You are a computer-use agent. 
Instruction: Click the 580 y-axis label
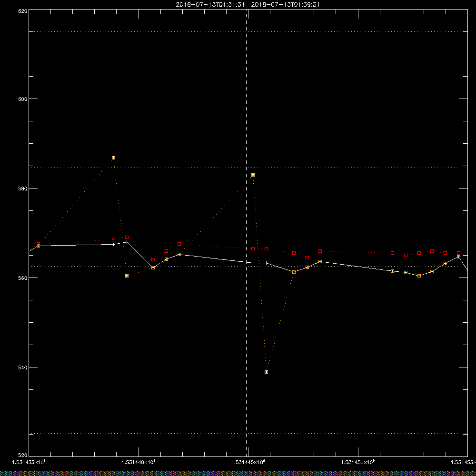[23, 188]
